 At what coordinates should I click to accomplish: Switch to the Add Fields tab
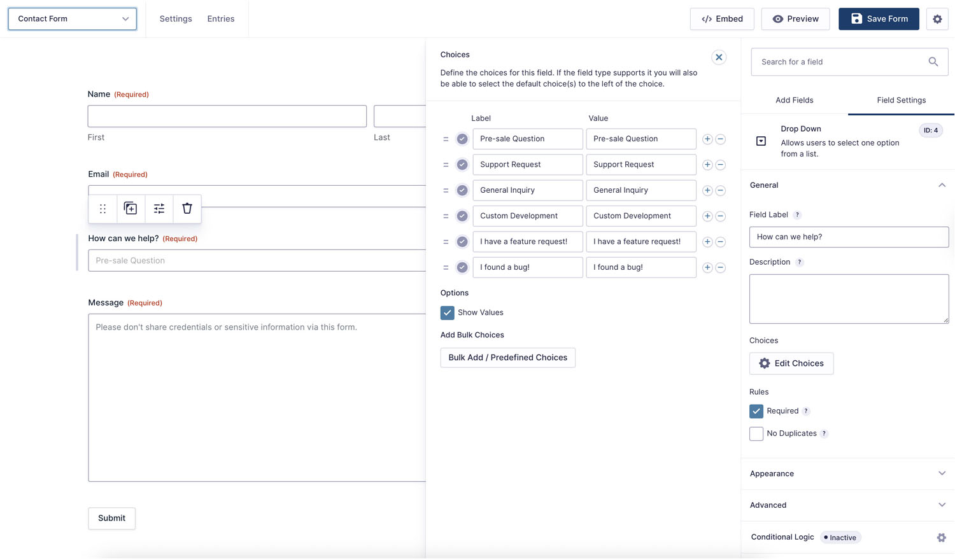tap(794, 101)
